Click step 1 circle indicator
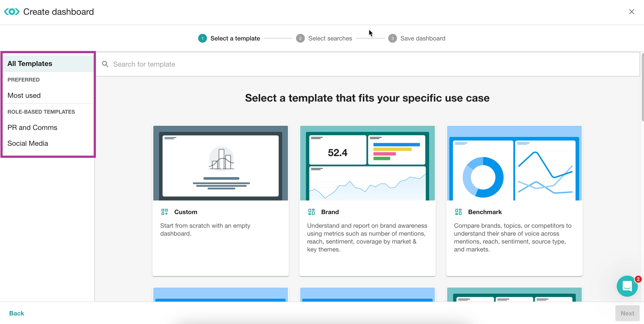The image size is (644, 324). [202, 38]
